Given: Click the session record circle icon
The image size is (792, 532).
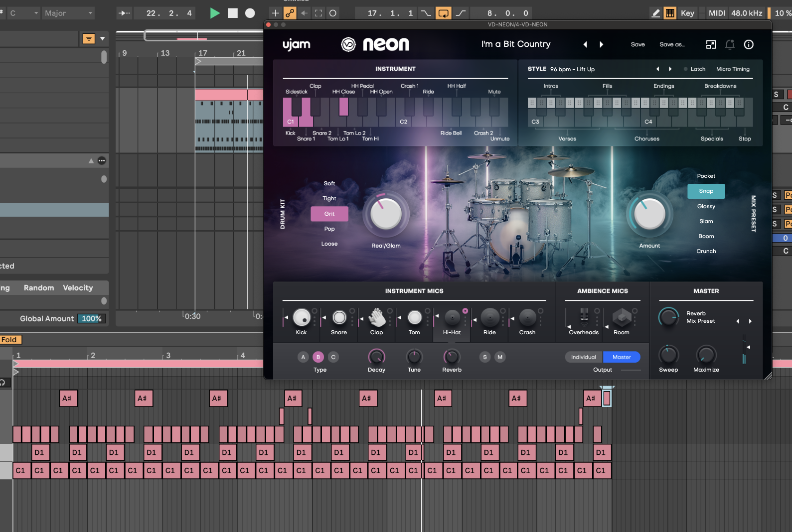Looking at the screenshot, I should (x=333, y=13).
